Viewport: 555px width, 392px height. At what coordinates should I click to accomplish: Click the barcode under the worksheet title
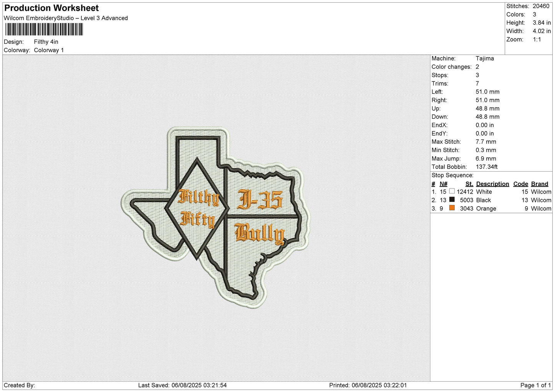click(x=43, y=30)
